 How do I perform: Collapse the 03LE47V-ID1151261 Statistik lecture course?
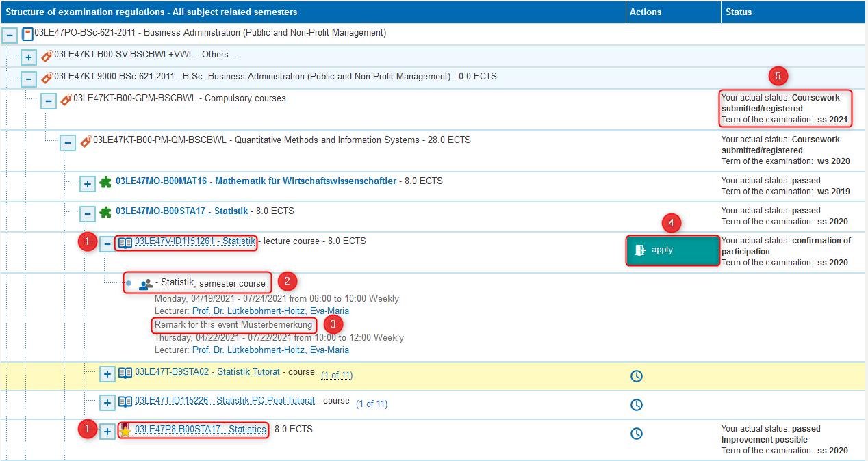pyautogui.click(x=107, y=244)
